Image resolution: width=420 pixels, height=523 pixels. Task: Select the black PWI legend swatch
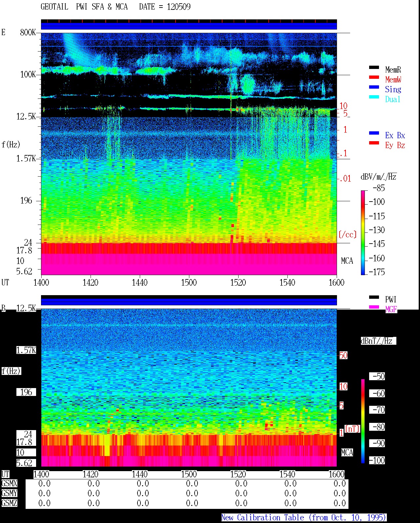click(x=374, y=297)
